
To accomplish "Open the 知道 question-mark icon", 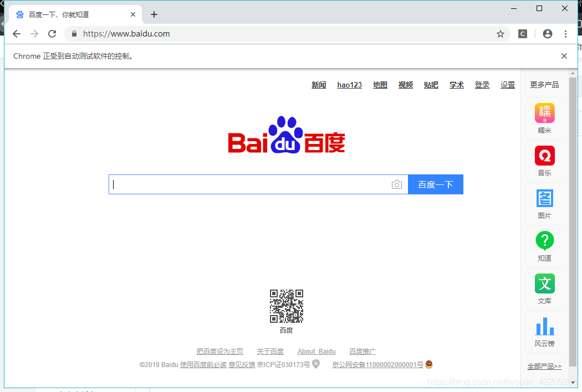I will pyautogui.click(x=545, y=241).
